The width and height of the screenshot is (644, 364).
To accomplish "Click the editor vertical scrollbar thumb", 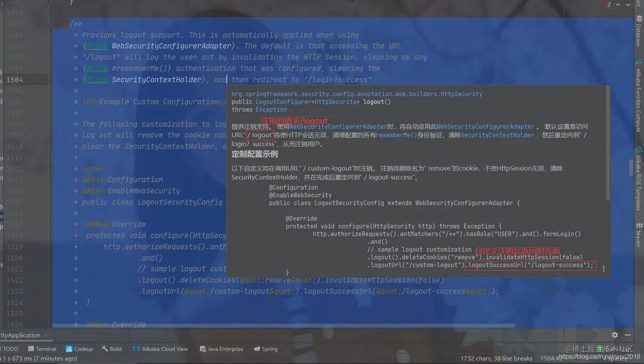I will point(631,167).
